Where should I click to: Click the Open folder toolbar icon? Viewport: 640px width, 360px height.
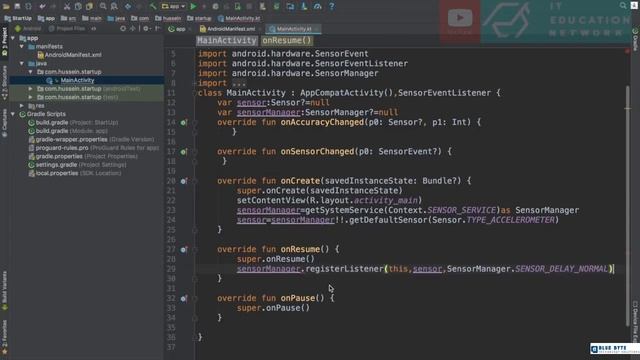[x=6, y=6]
